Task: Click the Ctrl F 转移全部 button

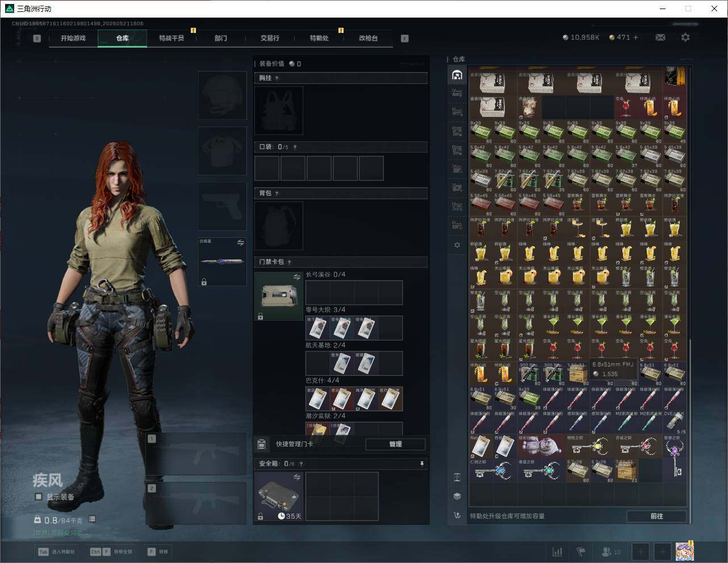Action: tap(111, 552)
